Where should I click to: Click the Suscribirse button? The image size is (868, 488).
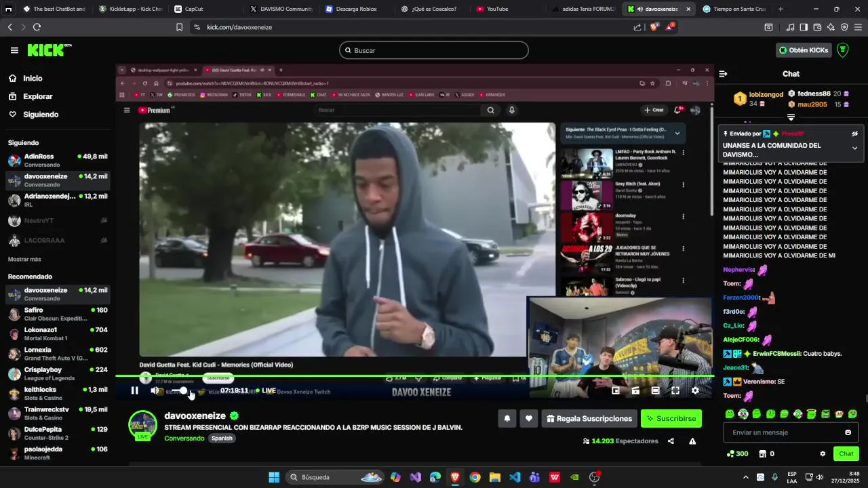point(671,419)
